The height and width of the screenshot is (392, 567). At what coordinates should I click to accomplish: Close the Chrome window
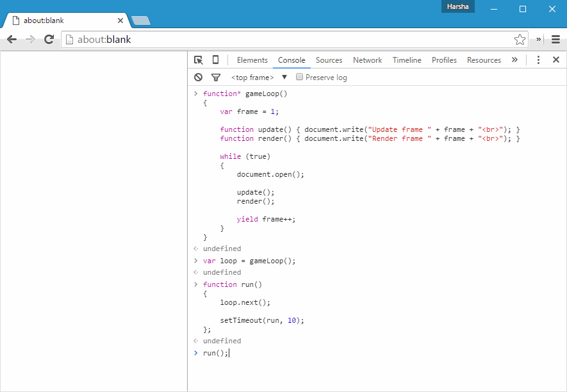click(552, 9)
